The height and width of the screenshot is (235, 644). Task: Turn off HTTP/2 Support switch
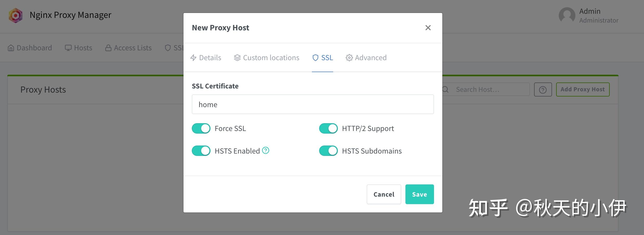[328, 128]
